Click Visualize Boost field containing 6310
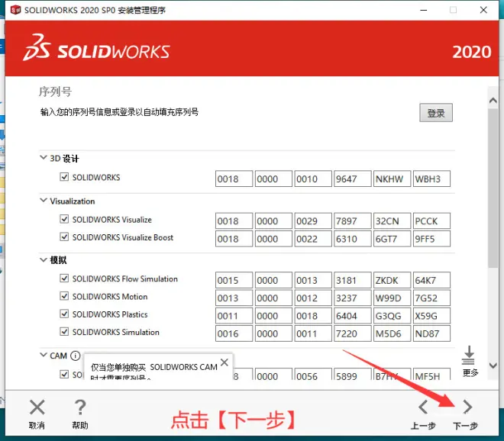Screen dimensions: 504x441 coord(353,239)
